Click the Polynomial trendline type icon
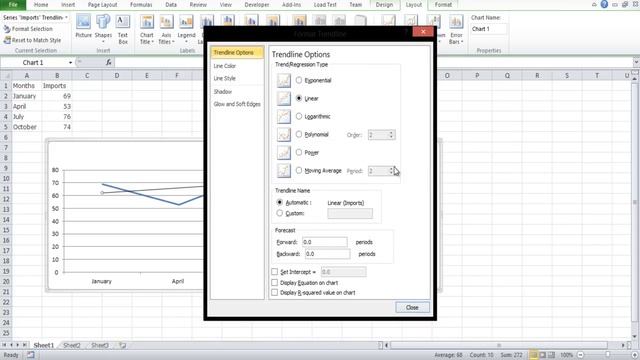The width and height of the screenshot is (640, 360). point(284,134)
